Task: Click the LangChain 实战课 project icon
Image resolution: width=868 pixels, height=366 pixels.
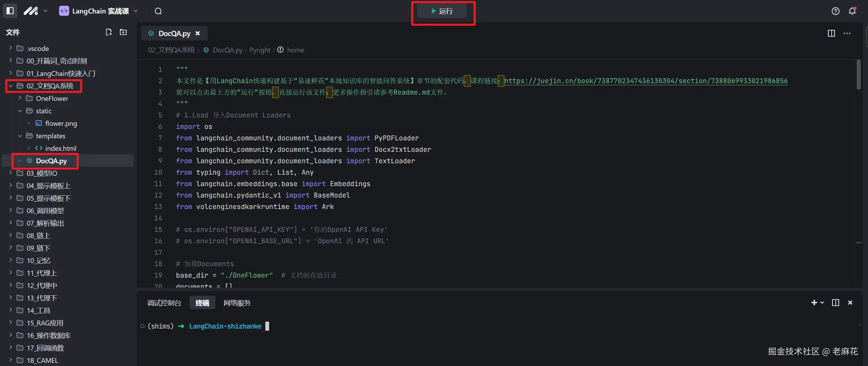Action: tap(64, 11)
